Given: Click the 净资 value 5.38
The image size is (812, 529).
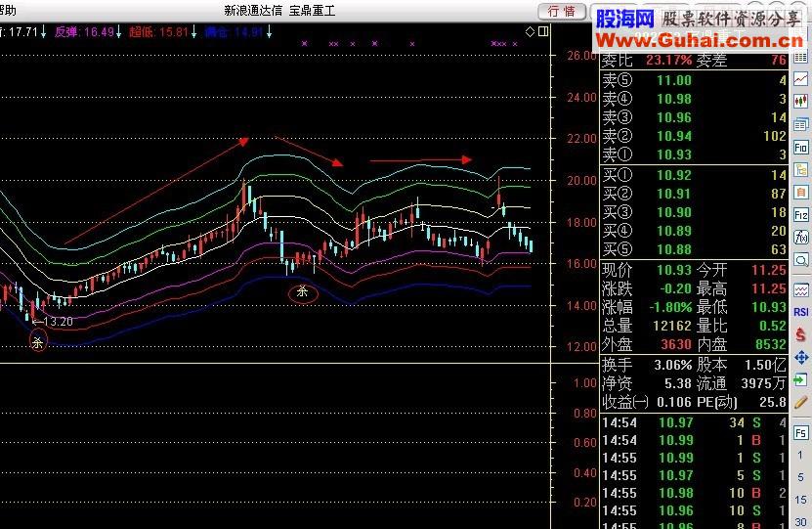Looking at the screenshot, I should (x=678, y=384).
